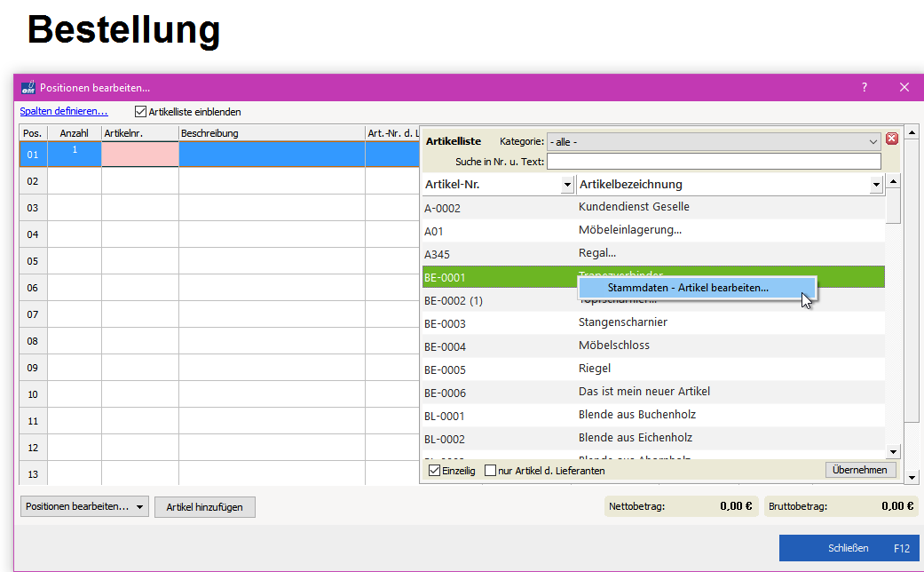Click the Suche in Nr. u. Text field
Viewport: 924px width, 572px height.
tap(714, 161)
